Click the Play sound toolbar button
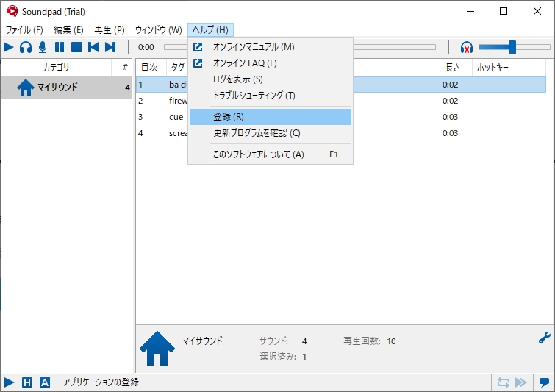The image size is (555, 392). [x=9, y=47]
